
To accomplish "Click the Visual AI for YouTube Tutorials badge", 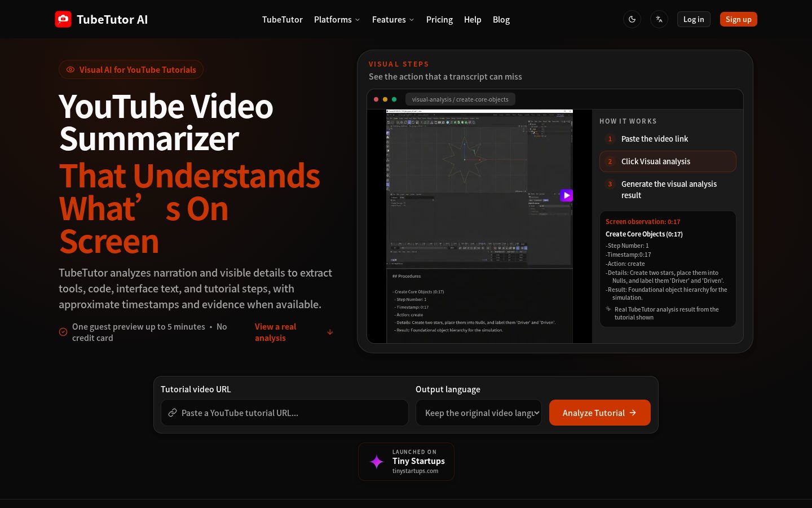I will click(131, 69).
